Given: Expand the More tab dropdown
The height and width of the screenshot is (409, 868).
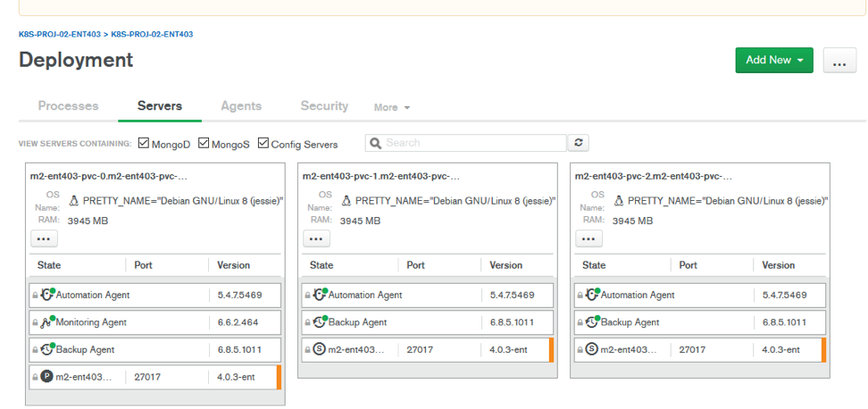Looking at the screenshot, I should pos(392,107).
